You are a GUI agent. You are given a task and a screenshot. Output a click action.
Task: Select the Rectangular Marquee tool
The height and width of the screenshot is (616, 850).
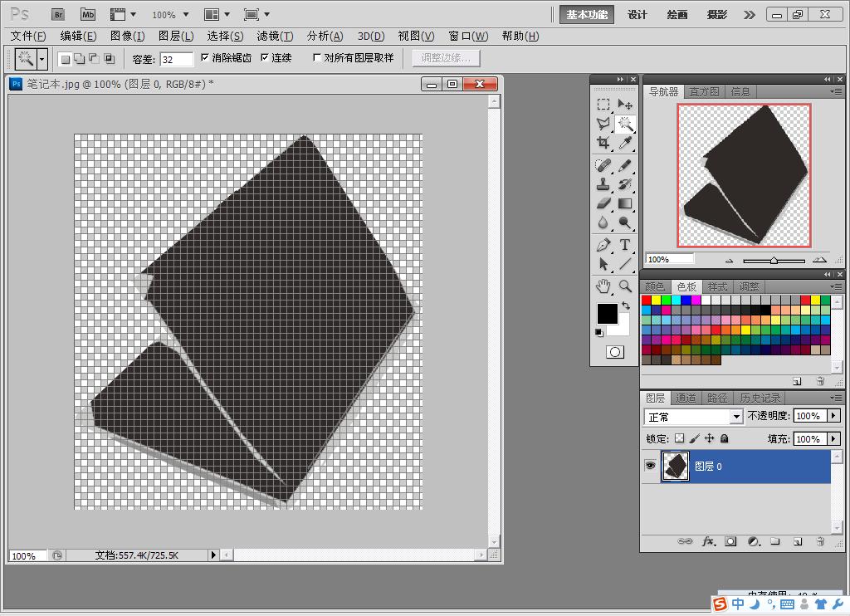coord(603,104)
